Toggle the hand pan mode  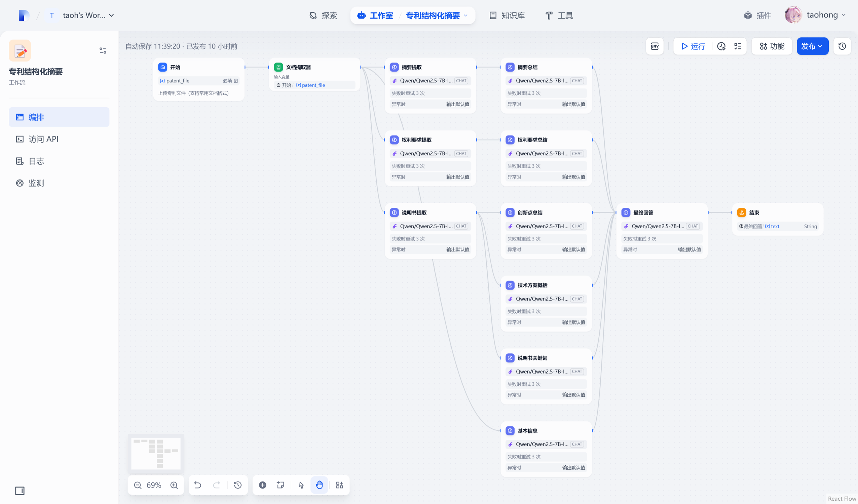point(319,485)
